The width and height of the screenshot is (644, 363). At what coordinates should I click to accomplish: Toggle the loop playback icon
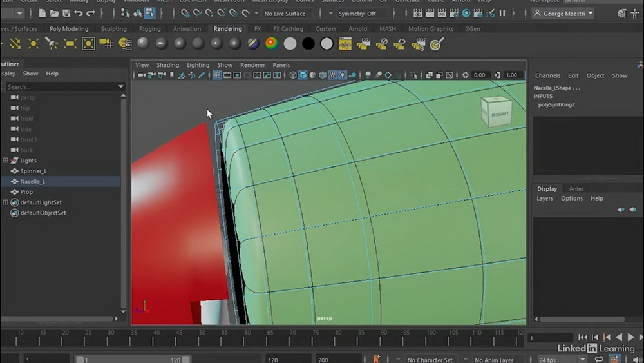599,359
